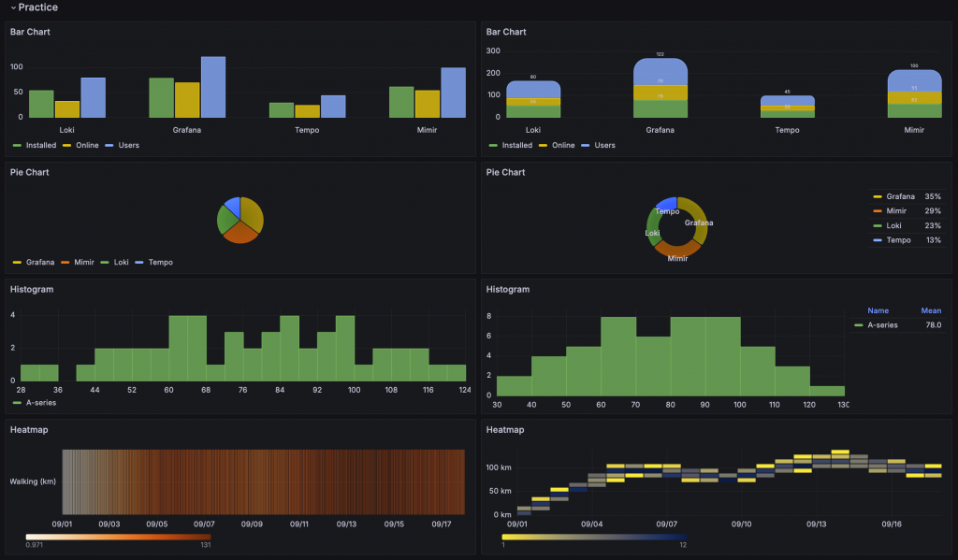Image resolution: width=958 pixels, height=560 pixels.
Task: Click the 124 x-axis label on left histogram
Action: point(465,390)
